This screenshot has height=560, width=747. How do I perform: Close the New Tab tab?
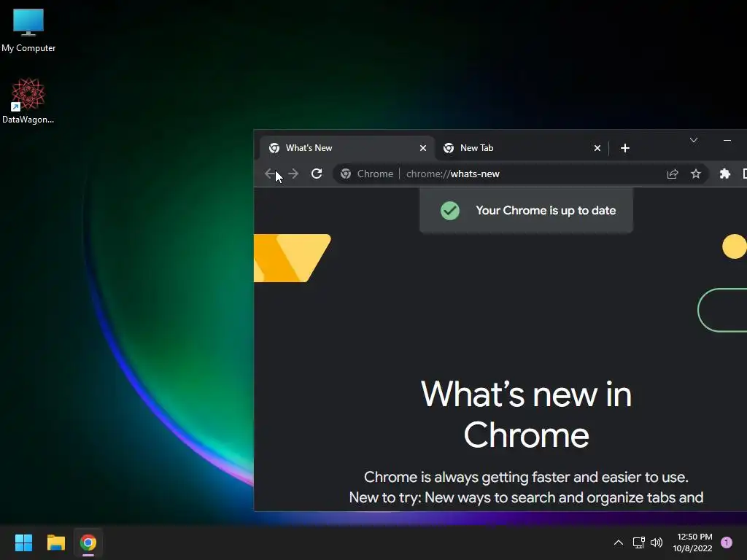(x=597, y=148)
